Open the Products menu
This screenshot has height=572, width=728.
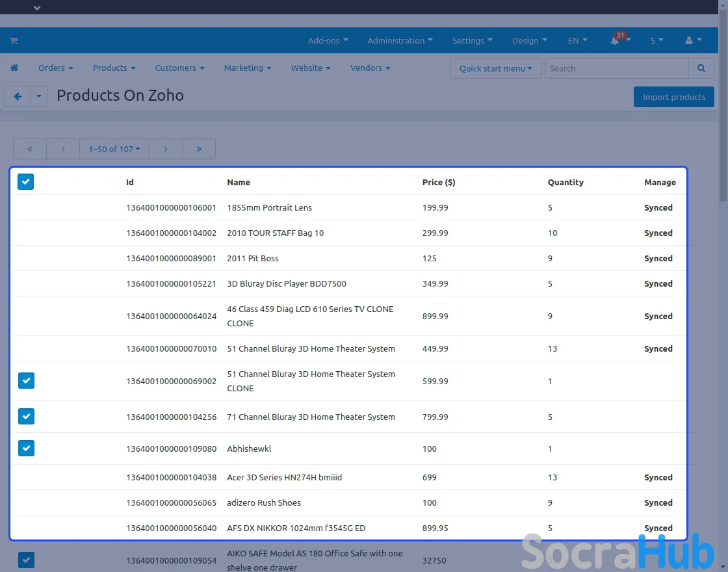click(x=114, y=68)
